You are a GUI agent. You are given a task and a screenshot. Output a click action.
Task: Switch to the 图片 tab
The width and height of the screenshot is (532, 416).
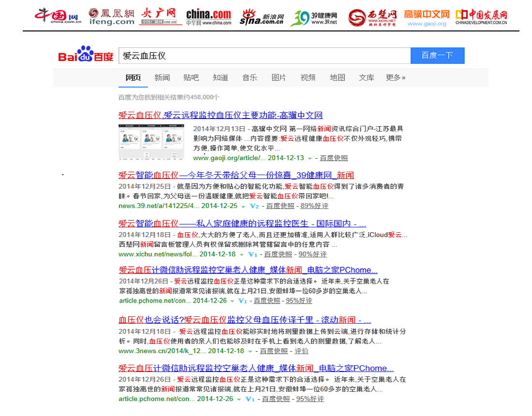(x=279, y=78)
